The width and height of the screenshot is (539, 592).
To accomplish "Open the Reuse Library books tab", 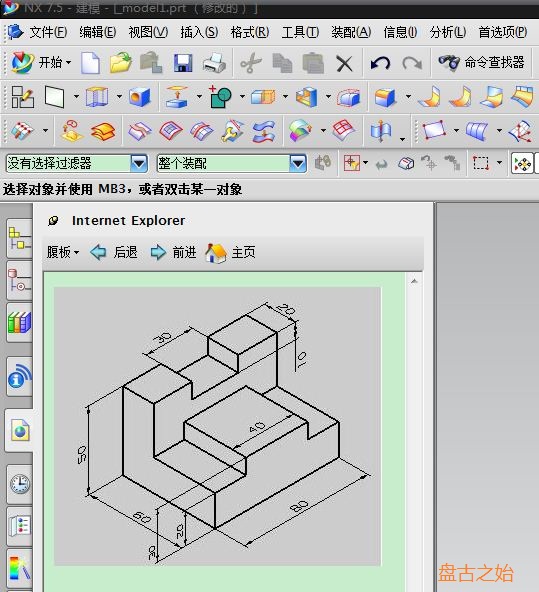I will 19,322.
